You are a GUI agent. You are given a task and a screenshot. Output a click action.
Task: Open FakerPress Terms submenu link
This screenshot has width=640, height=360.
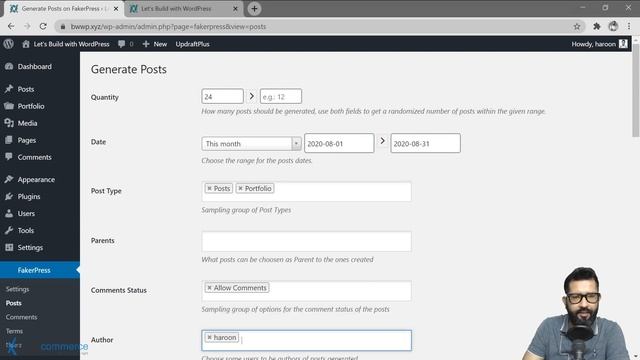point(14,331)
